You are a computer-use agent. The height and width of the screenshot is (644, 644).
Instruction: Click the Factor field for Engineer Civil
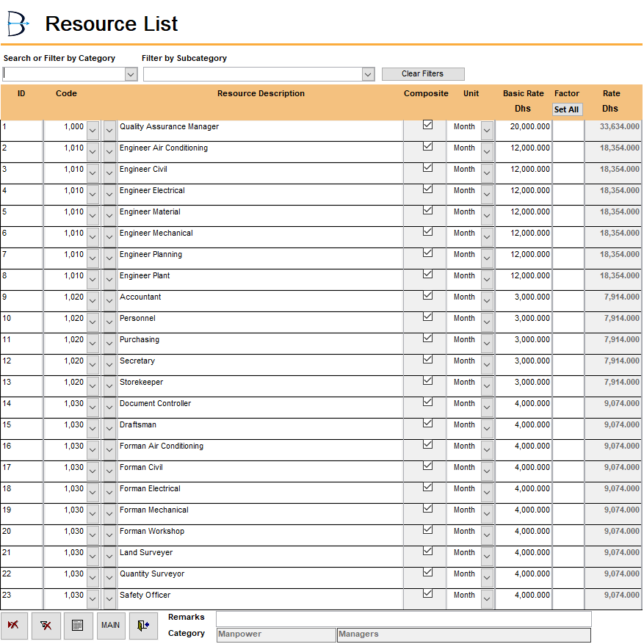(568, 173)
